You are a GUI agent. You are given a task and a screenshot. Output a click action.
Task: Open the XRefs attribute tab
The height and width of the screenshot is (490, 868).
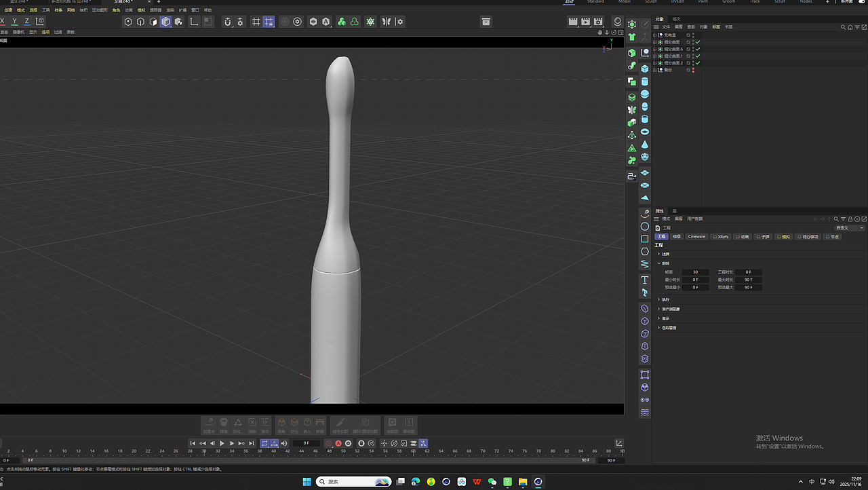pos(722,237)
